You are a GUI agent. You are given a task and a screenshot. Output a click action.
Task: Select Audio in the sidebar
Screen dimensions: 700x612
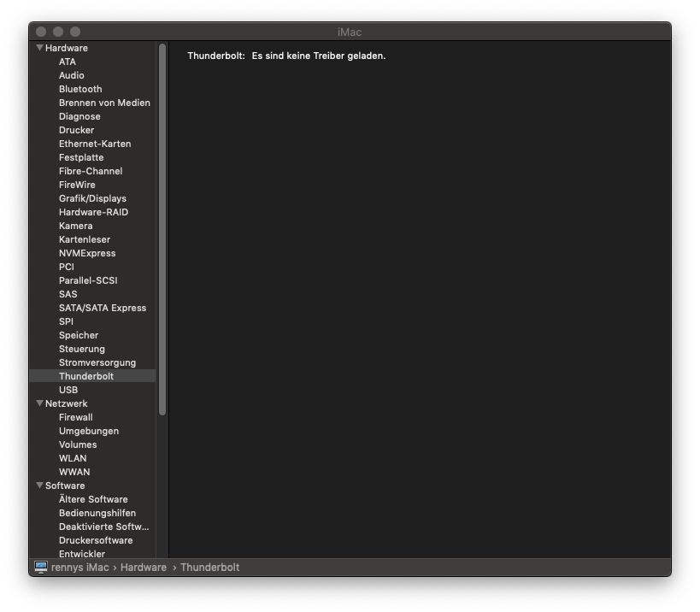point(72,75)
